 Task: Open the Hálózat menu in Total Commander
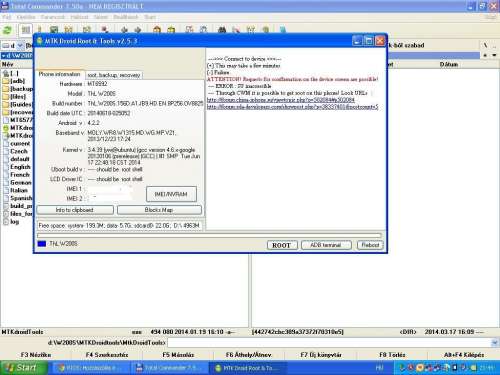coord(79,17)
